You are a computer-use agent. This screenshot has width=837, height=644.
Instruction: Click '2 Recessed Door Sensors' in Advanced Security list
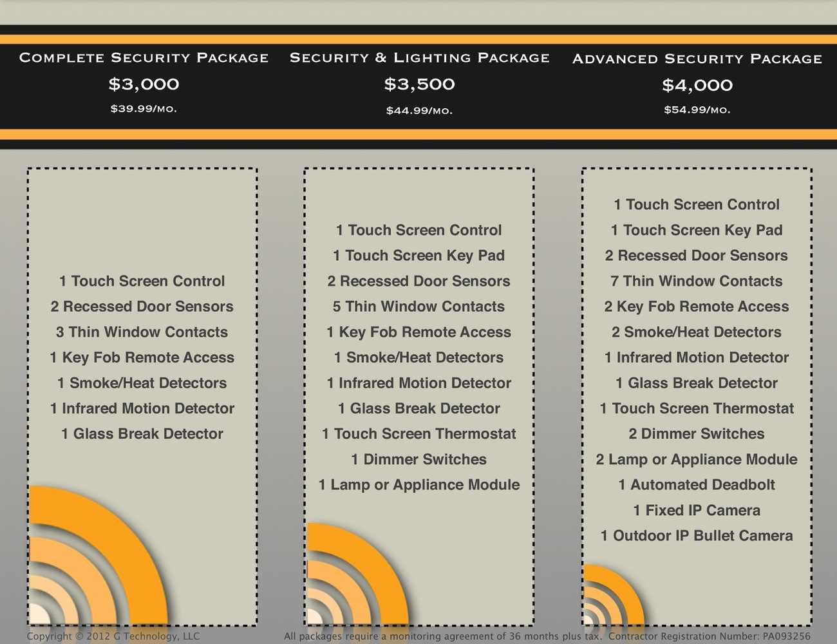click(x=697, y=256)
